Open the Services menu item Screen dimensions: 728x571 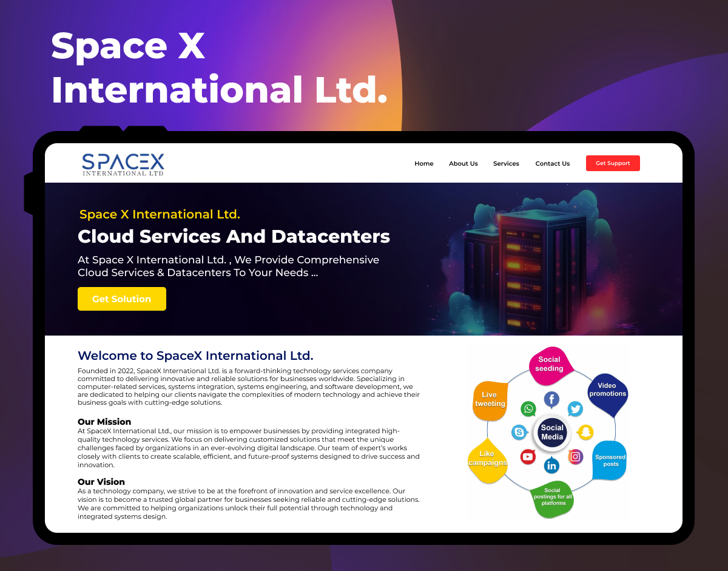506,163
